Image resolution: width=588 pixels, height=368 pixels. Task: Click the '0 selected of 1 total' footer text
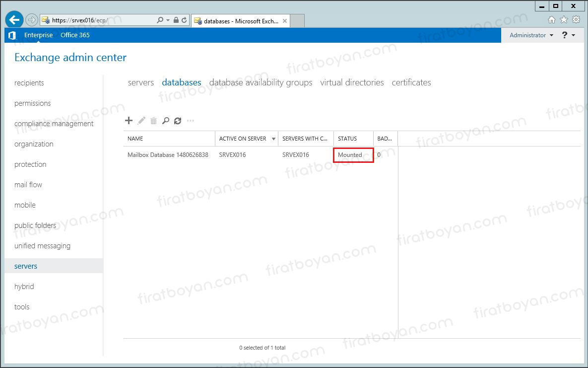pyautogui.click(x=262, y=348)
